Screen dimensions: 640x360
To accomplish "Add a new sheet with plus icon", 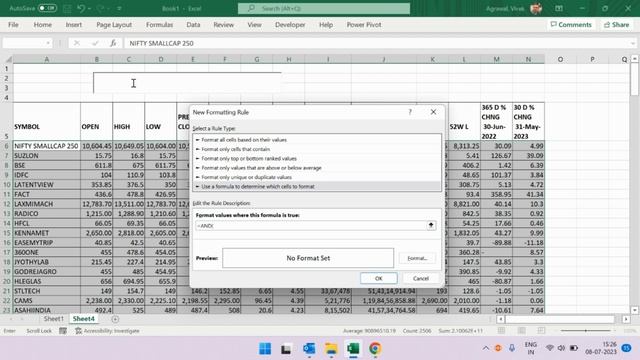I will point(115,319).
